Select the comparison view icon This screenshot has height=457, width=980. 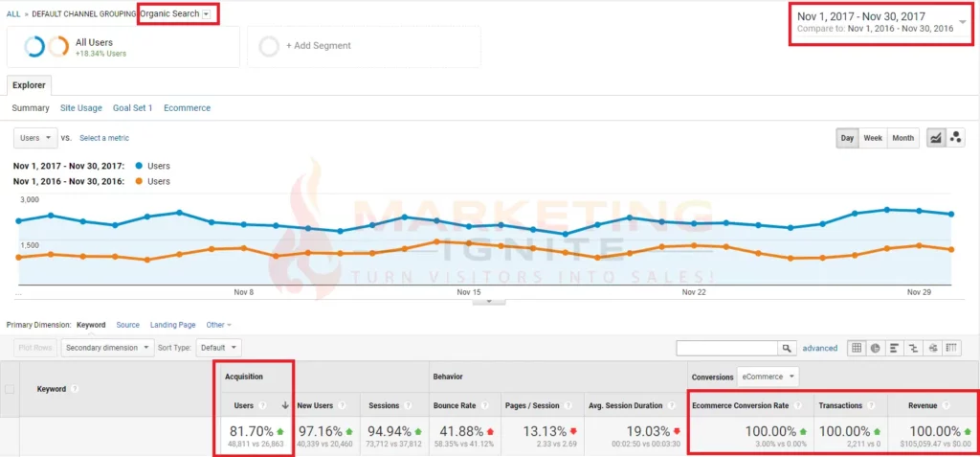[x=912, y=348]
